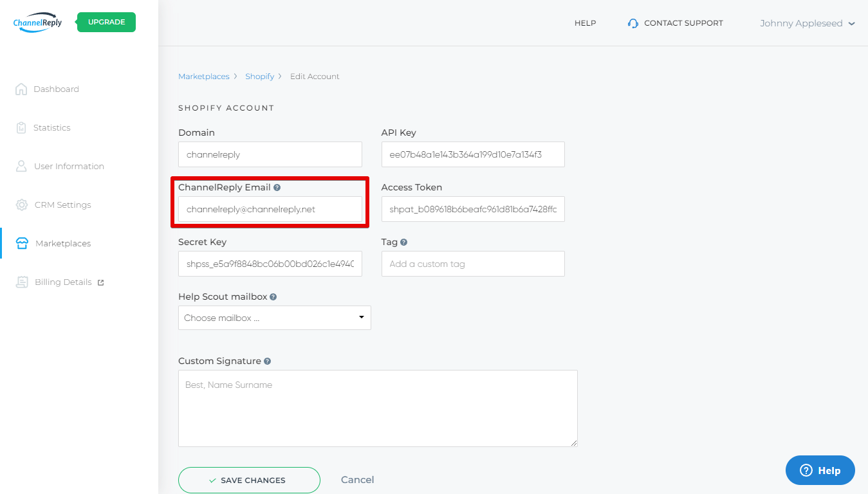Click the headset icon next to Contact Support

click(633, 23)
